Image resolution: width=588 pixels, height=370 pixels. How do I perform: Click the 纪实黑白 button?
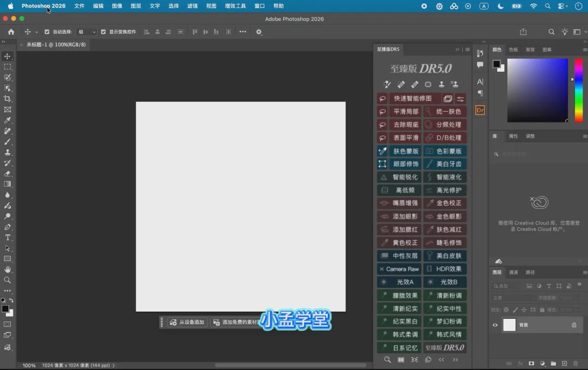pyautogui.click(x=399, y=322)
